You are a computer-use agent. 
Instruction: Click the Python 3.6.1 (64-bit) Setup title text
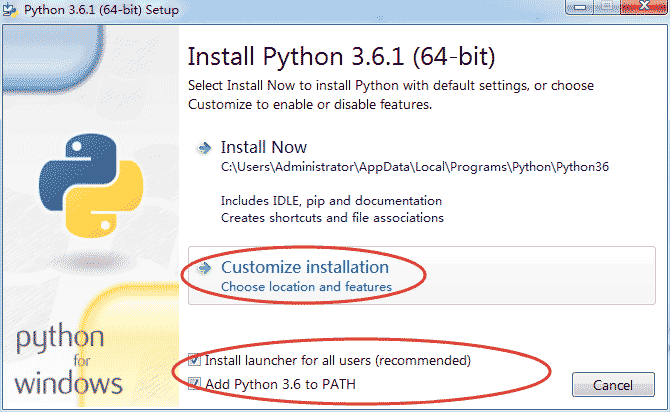pyautogui.click(x=100, y=10)
